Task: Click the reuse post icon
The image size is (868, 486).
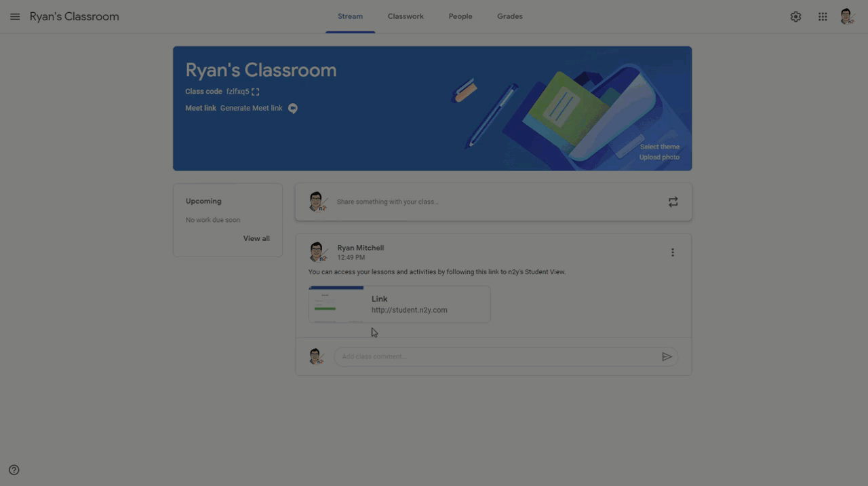Action: [x=673, y=202]
